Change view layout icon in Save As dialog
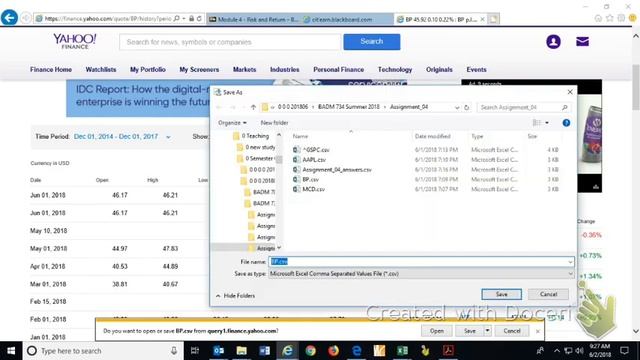 (537, 123)
